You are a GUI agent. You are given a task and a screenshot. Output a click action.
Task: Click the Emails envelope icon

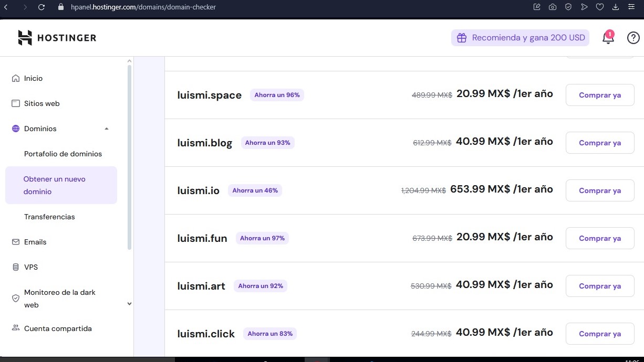pos(16,242)
